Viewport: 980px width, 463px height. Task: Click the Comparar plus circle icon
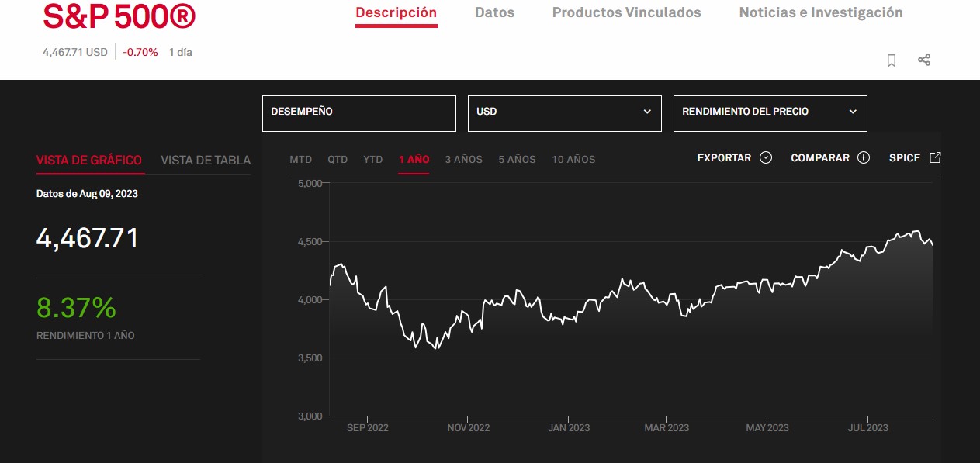click(864, 157)
